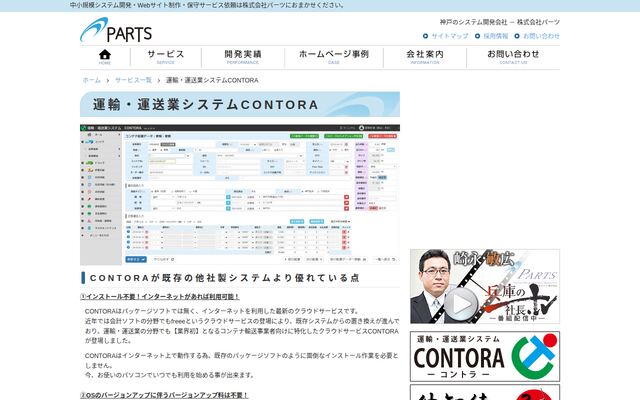Open the お問い合わせ navigation item
640x400 pixels.
513,57
